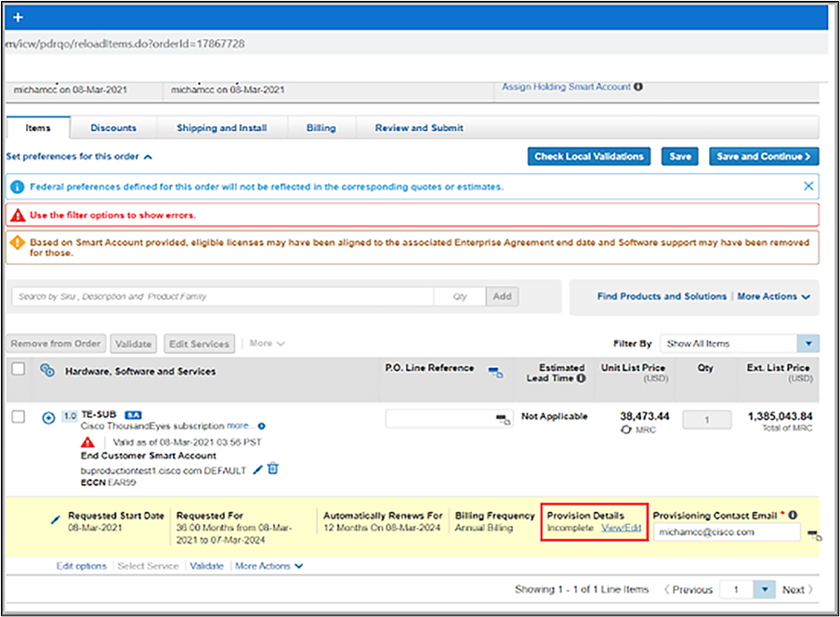840x617 pixels.
Task: Click Check Local Validations button
Action: tap(589, 156)
